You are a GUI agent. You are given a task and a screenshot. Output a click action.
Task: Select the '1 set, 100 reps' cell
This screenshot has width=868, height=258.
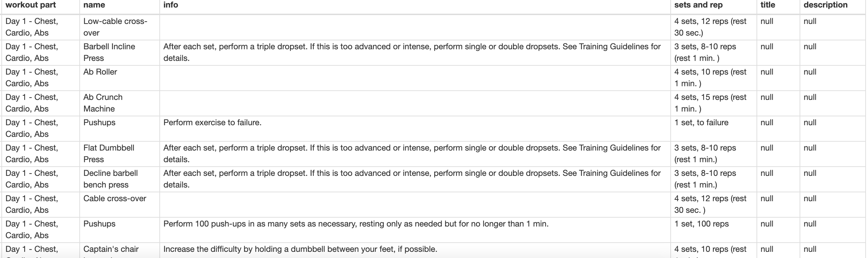[701, 224]
